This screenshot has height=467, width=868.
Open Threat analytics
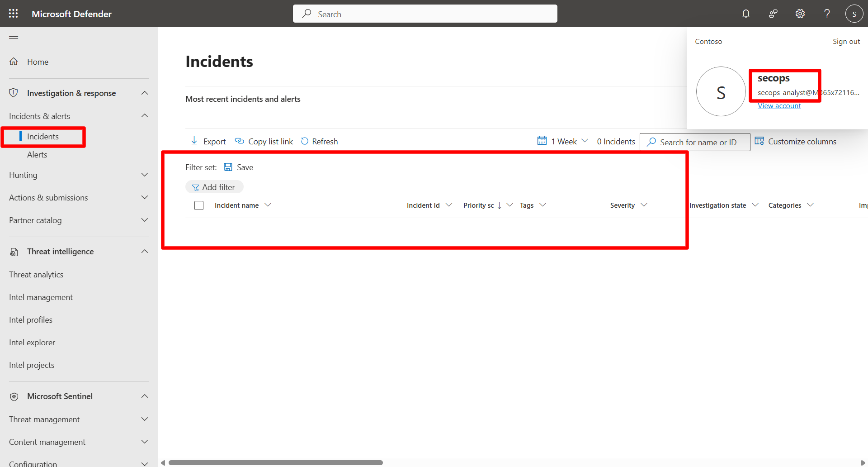click(36, 275)
